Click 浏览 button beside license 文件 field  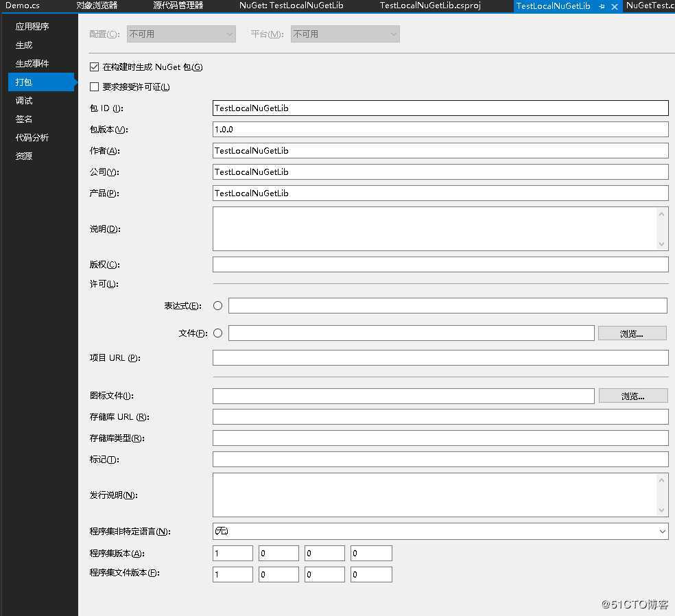click(x=632, y=333)
